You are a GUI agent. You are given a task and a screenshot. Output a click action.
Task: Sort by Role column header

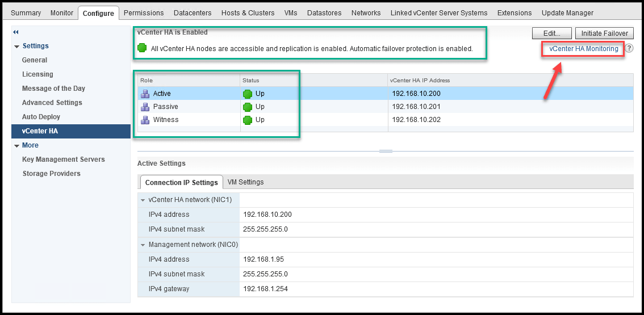pos(189,81)
